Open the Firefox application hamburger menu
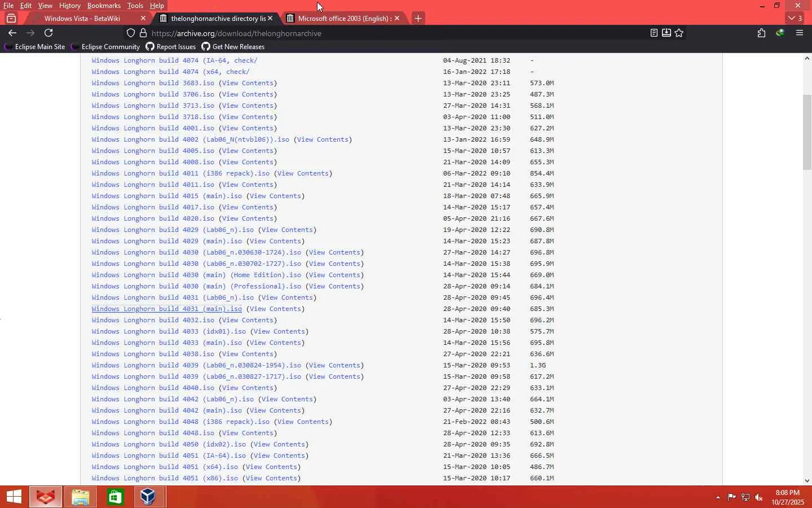This screenshot has height=508, width=812. point(800,33)
